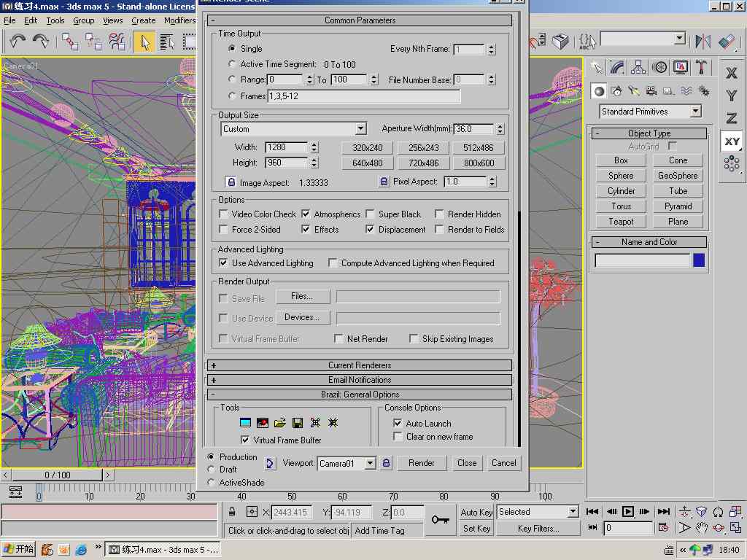Click Files... render output button

tap(302, 296)
